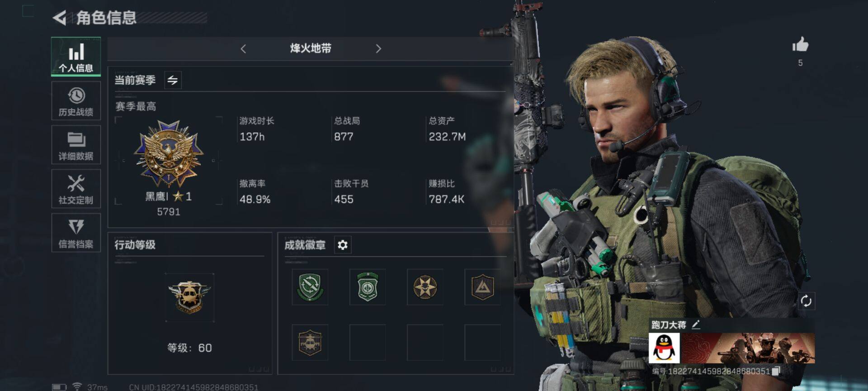Viewport: 868px width, 391px height.
Task: Go back using the 角色信息 arrow
Action: point(60,18)
